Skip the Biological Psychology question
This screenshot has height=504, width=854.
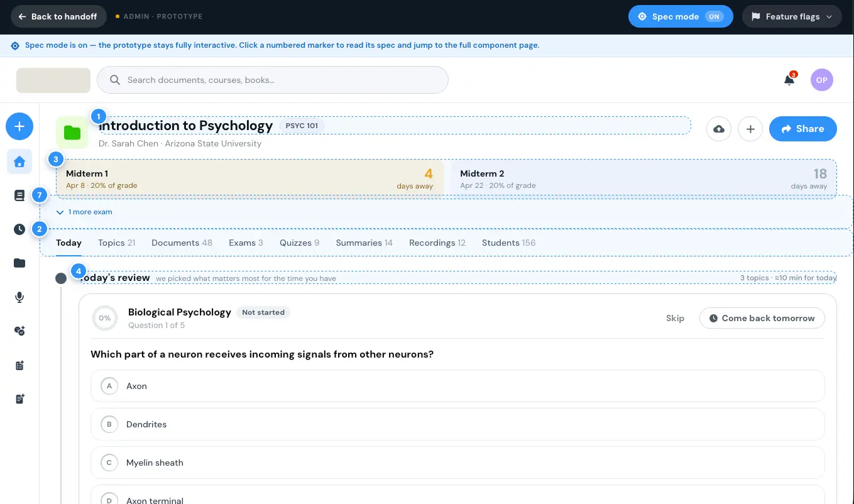[675, 318]
